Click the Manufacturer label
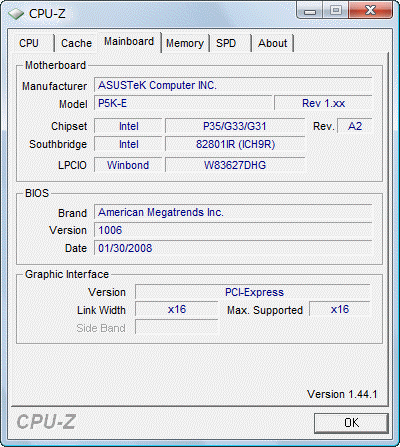The image size is (400, 447). (x=54, y=86)
